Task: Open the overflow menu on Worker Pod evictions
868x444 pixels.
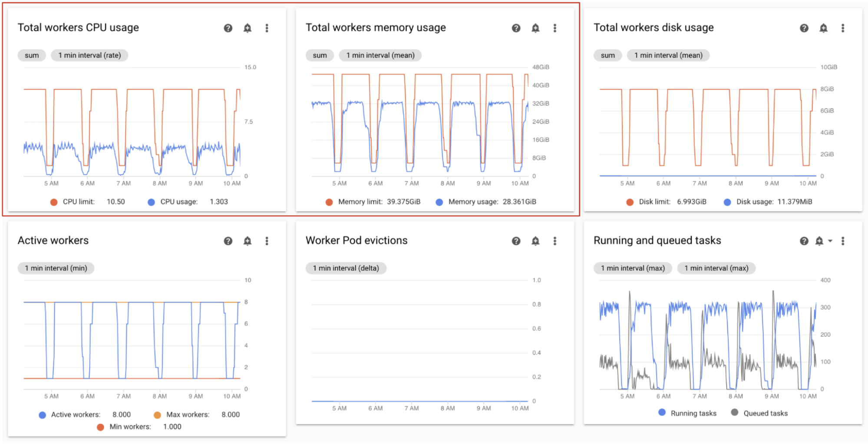Action: pos(554,241)
